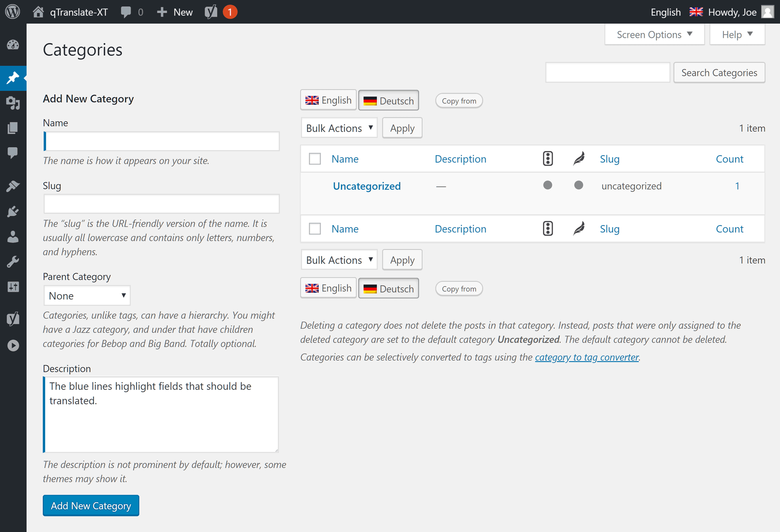Open Settings sliders sidebar icon
780x532 pixels.
(13, 287)
